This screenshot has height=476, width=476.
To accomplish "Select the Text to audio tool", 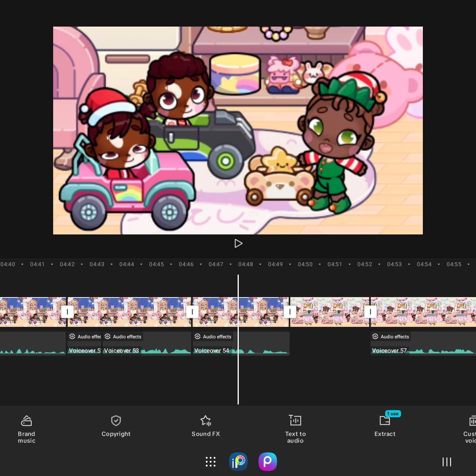I will coord(295,429).
